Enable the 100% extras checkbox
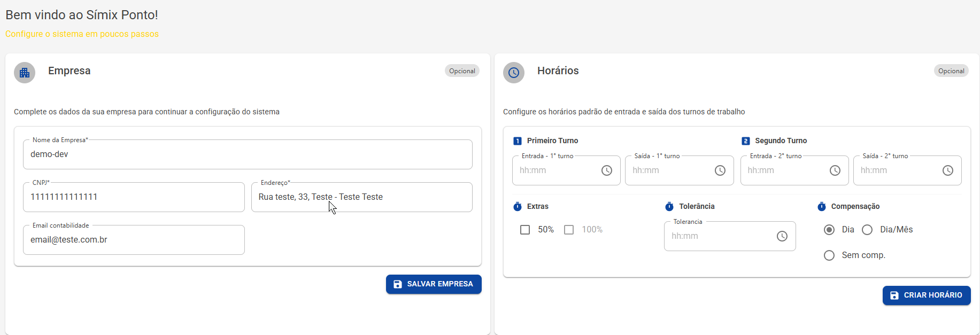This screenshot has width=980, height=335. [x=569, y=230]
